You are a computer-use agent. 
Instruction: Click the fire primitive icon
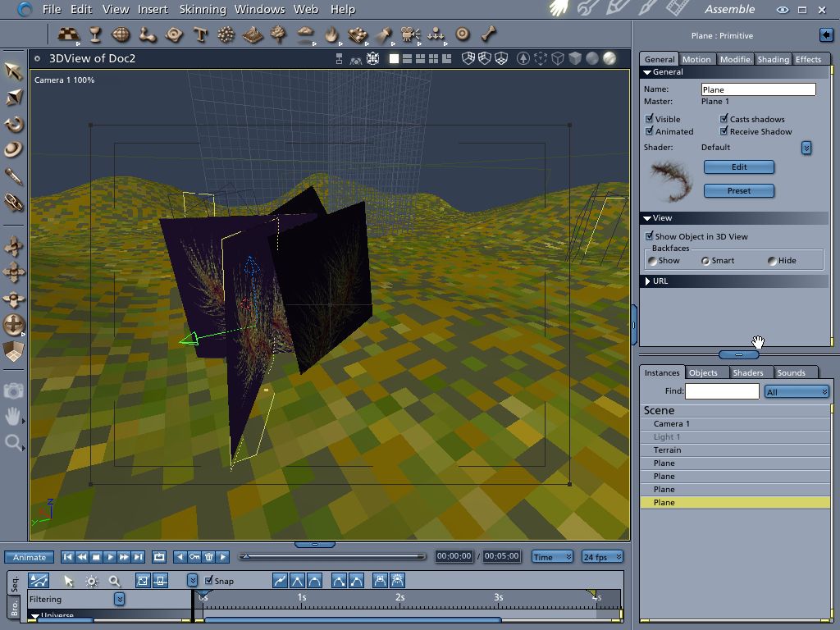tap(331, 34)
